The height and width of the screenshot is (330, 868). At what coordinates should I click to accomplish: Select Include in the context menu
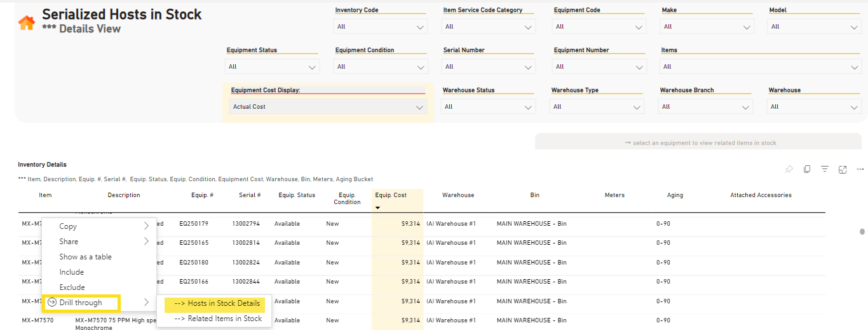(99, 272)
